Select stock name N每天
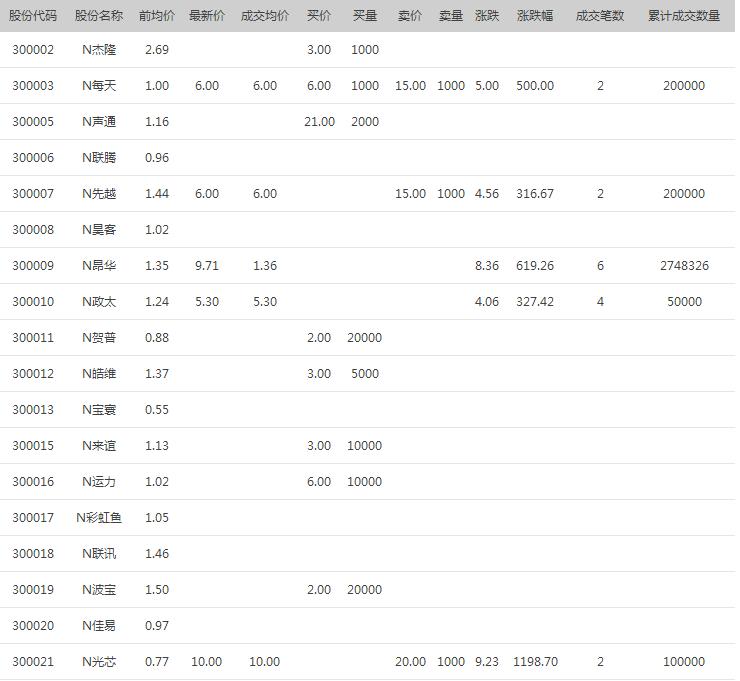The image size is (740, 681). [x=99, y=85]
